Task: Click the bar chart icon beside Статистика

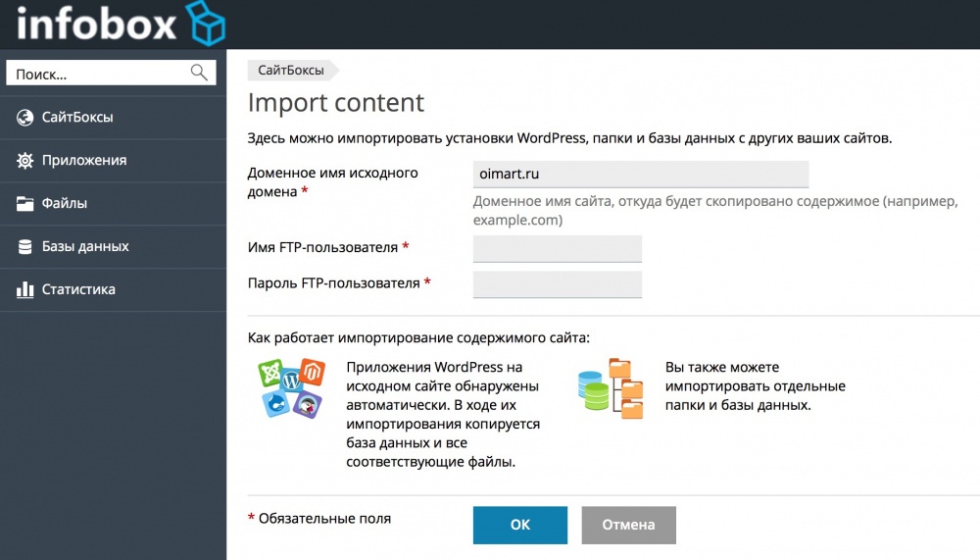Action: (x=25, y=290)
